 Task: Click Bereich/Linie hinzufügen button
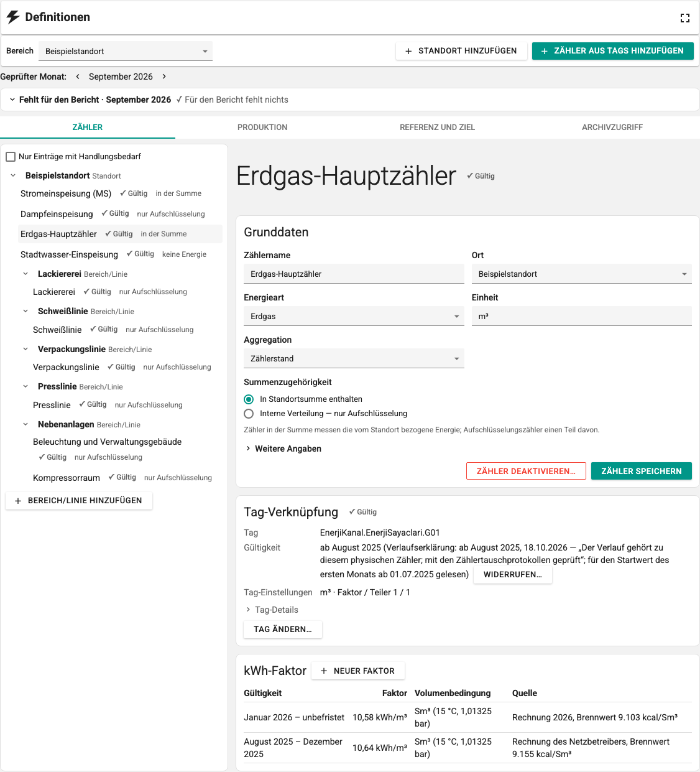[79, 501]
